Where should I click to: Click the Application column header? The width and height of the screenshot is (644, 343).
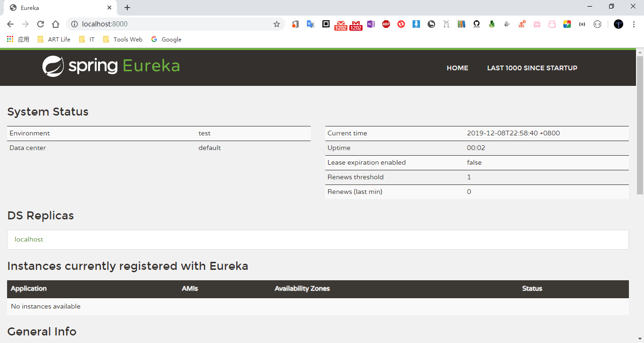tap(29, 288)
